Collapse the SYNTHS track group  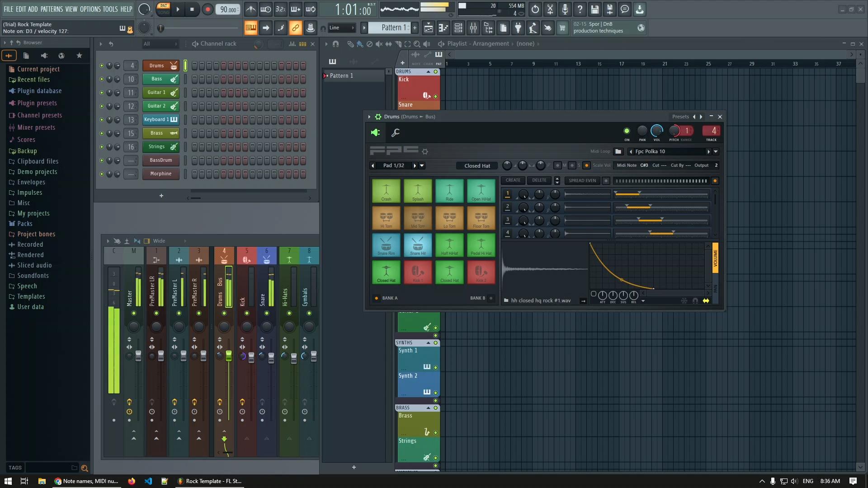click(428, 343)
